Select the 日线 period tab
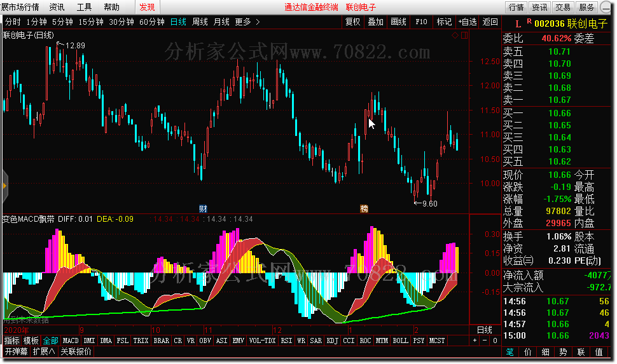This screenshot has height=364, width=617. tap(178, 22)
